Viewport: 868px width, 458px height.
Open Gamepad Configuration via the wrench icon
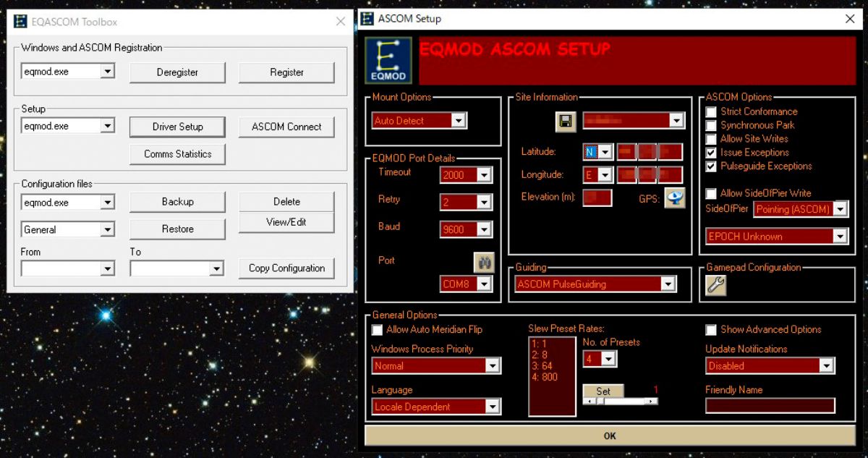717,285
